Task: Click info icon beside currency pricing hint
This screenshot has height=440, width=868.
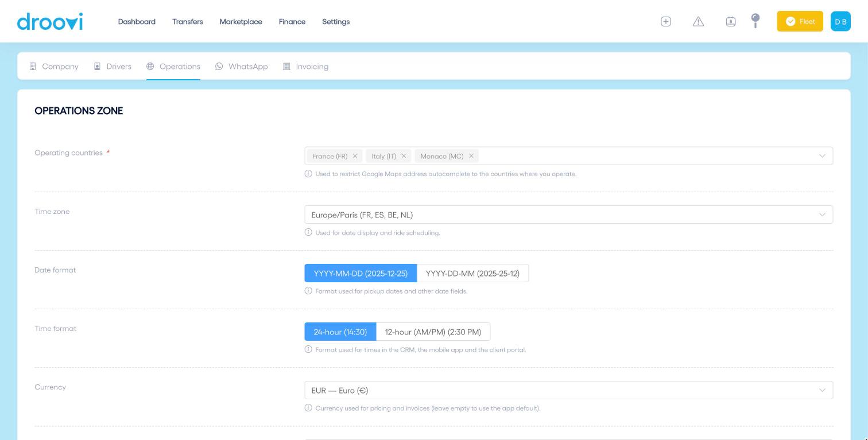Action: [x=308, y=408]
